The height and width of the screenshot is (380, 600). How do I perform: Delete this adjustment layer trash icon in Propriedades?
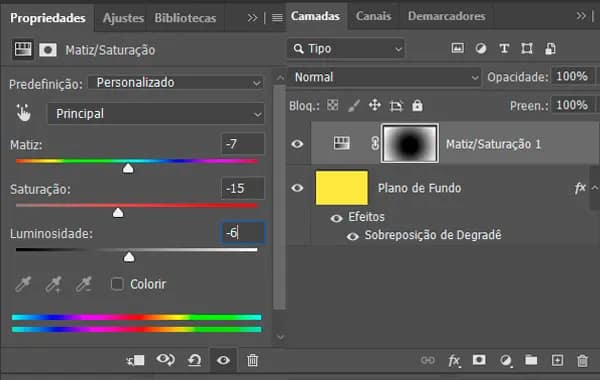(253, 360)
